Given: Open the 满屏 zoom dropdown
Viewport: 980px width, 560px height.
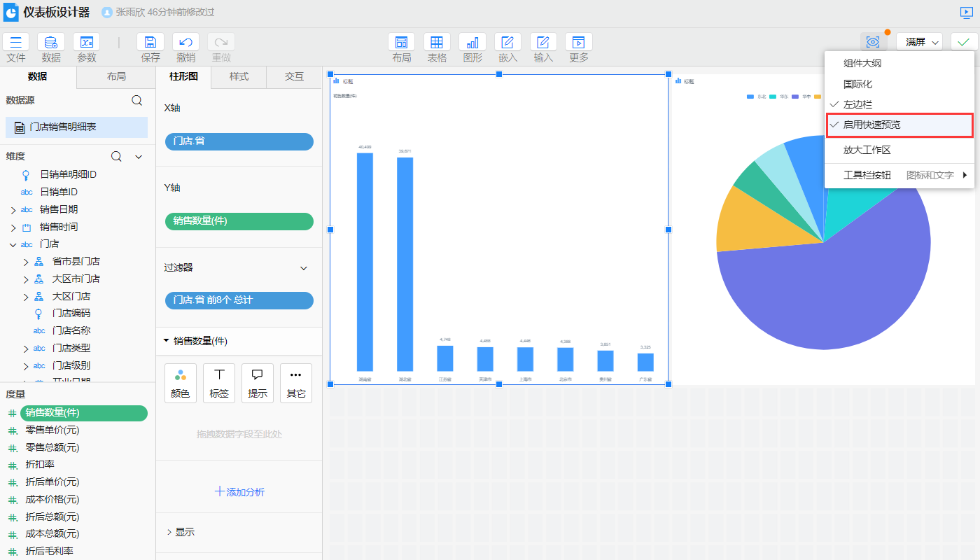Looking at the screenshot, I should coord(919,42).
